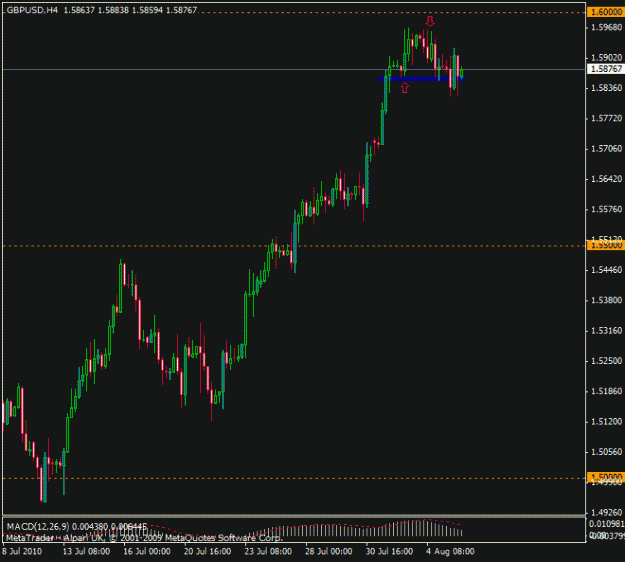Click the MACD(12,26,9) indicator label

pos(38,527)
